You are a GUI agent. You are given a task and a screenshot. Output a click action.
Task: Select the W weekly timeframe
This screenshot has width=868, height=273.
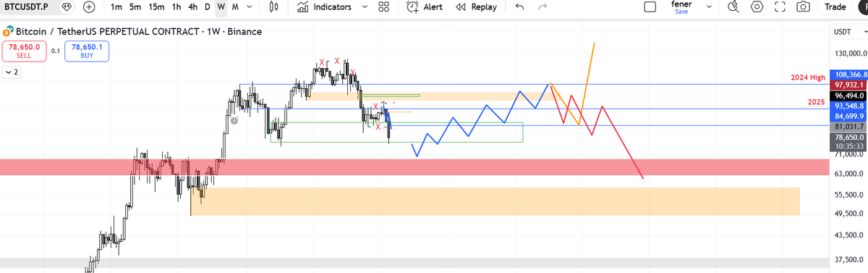pyautogui.click(x=221, y=7)
